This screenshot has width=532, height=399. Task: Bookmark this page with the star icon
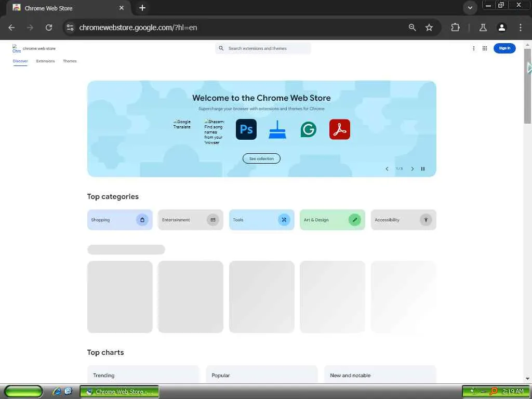click(429, 28)
